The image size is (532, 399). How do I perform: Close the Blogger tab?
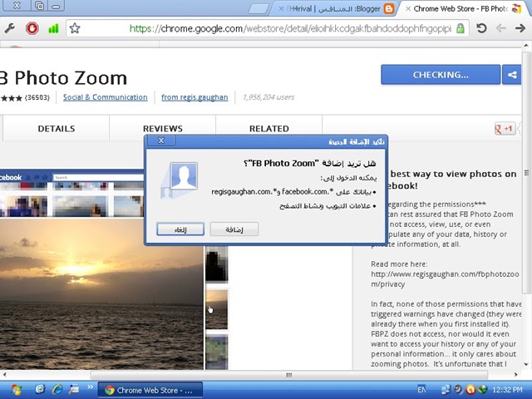pyautogui.click(x=281, y=9)
